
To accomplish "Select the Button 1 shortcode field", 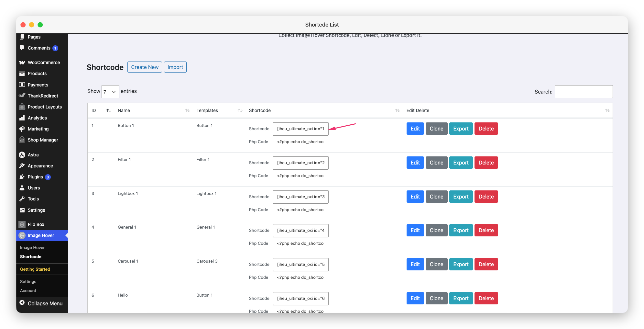I will click(x=300, y=129).
